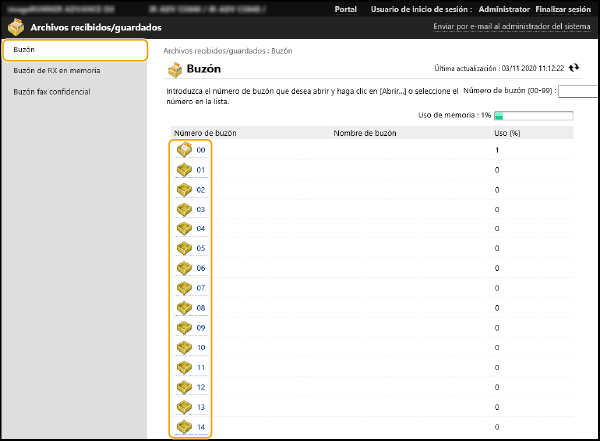The width and height of the screenshot is (600, 441).
Task: Click the mailbox 09 box icon
Action: 184,327
